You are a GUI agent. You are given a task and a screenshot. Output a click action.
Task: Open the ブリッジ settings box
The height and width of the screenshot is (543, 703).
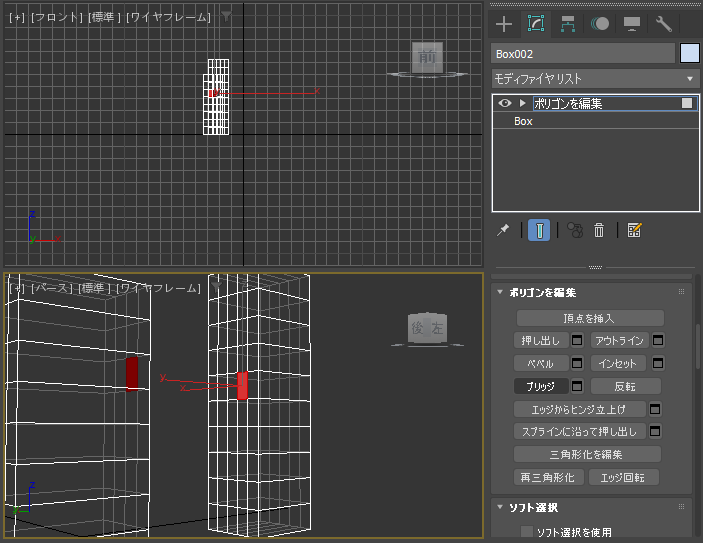click(577, 386)
